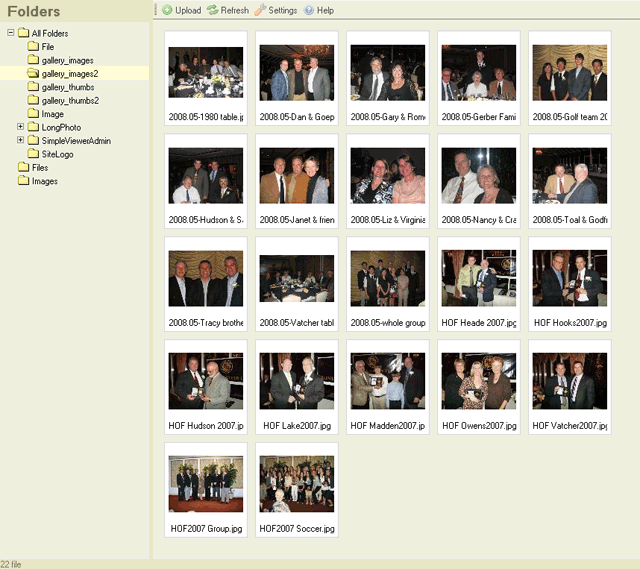Select the gallery_images2 folder label
640x569 pixels.
[x=70, y=74]
